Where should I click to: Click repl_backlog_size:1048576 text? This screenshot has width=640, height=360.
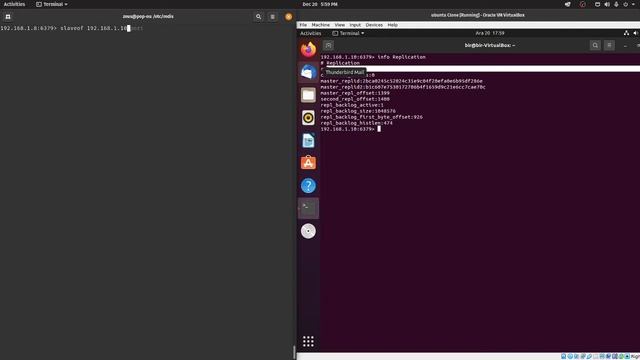coord(358,111)
